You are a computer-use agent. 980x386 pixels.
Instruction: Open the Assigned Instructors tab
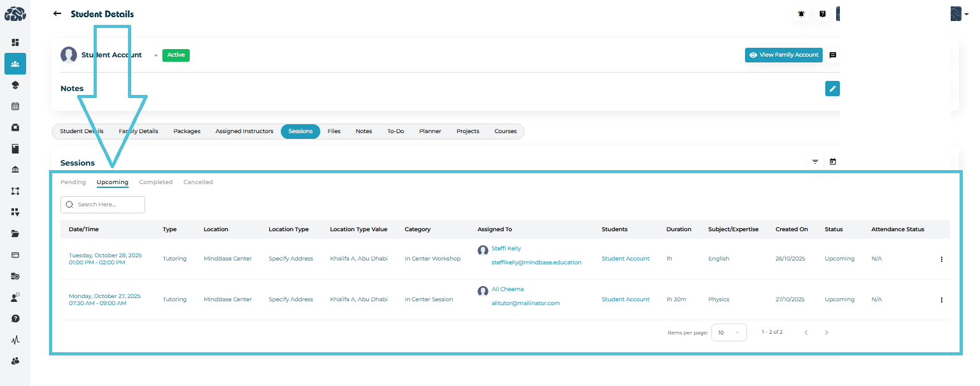(245, 131)
